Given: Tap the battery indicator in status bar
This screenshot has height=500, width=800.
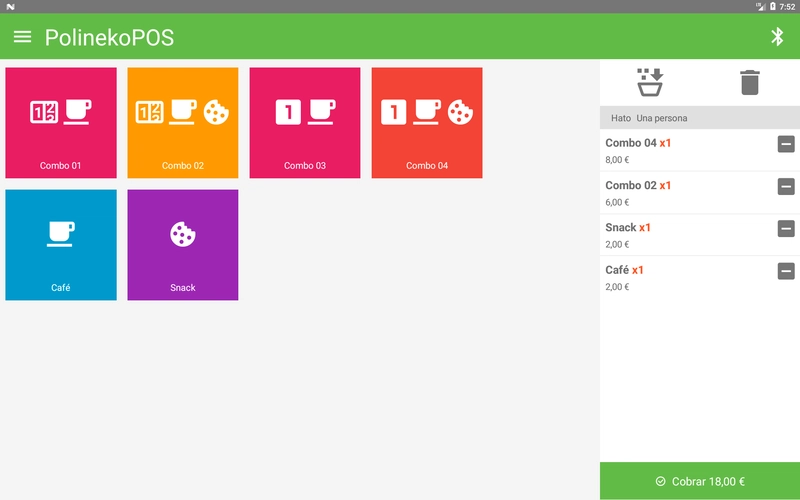Looking at the screenshot, I should pos(773,6).
